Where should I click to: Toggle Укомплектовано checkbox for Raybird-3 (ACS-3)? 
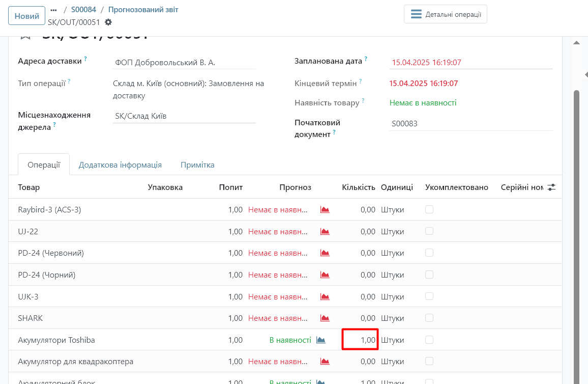coord(429,209)
